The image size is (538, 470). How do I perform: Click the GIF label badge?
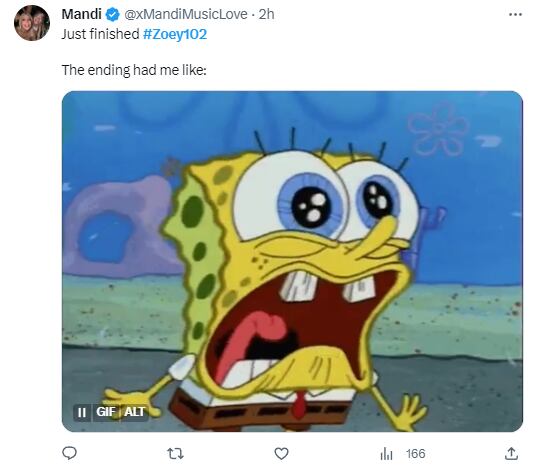coord(106,412)
